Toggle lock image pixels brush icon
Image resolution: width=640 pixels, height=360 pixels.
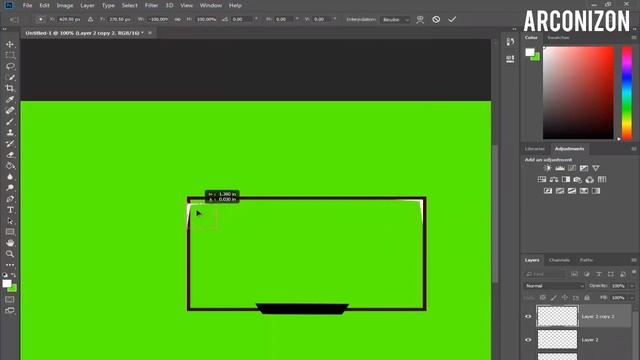[554, 298]
